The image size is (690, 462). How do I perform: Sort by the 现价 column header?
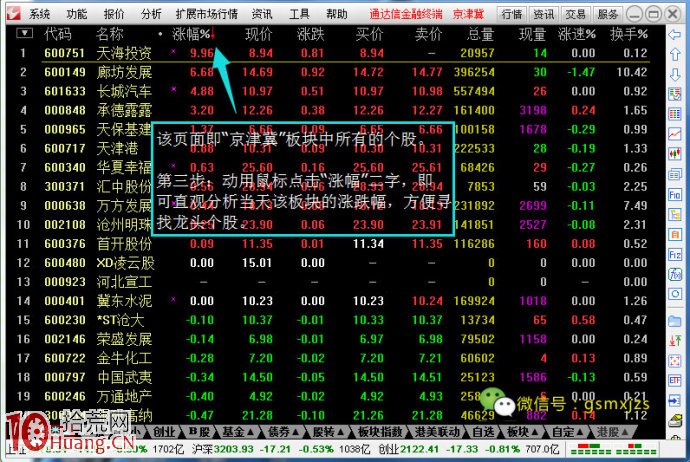coord(258,34)
